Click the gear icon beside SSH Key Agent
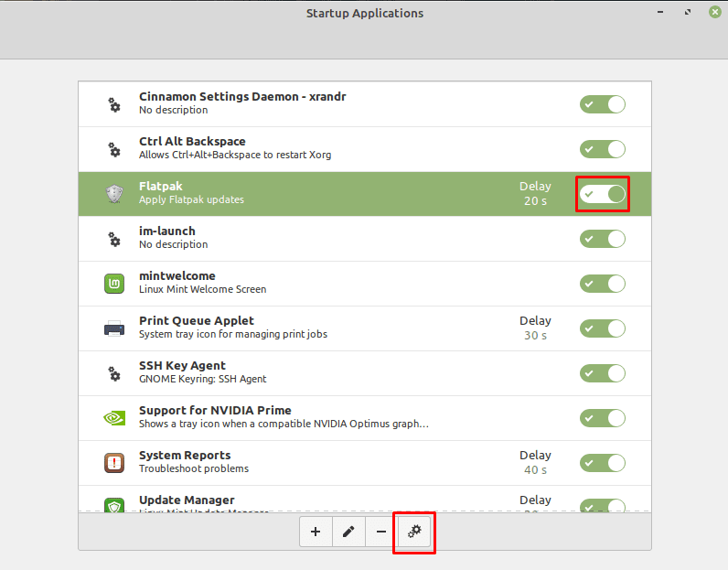Image resolution: width=728 pixels, height=570 pixels. coord(114,373)
